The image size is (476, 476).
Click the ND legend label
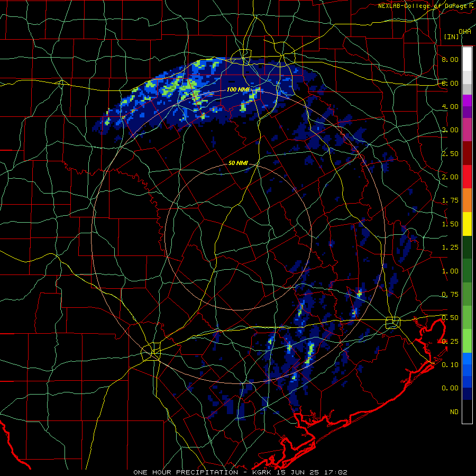pyautogui.click(x=454, y=412)
